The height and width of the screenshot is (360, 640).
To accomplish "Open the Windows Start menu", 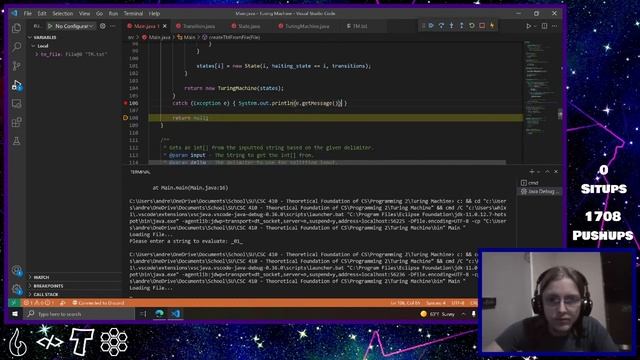I will (15, 314).
